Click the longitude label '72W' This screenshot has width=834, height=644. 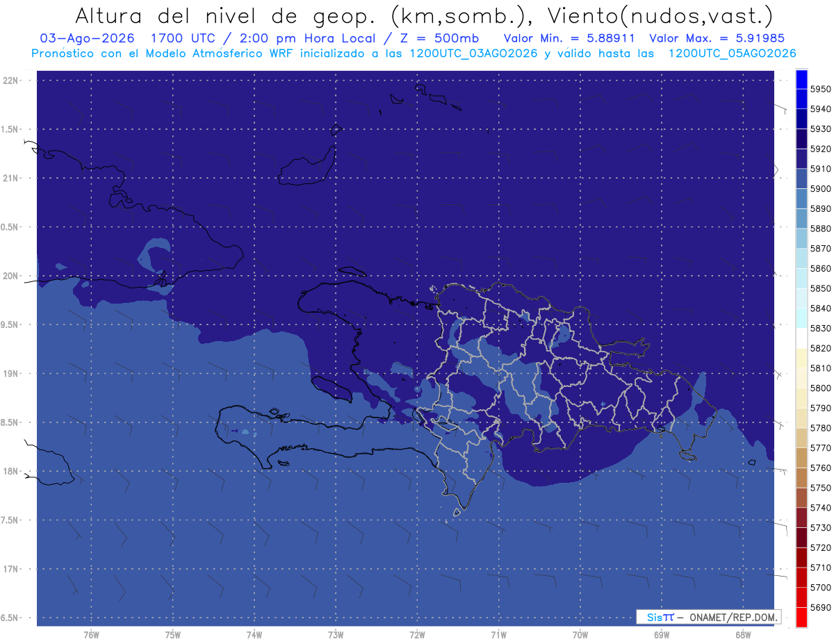(x=417, y=635)
